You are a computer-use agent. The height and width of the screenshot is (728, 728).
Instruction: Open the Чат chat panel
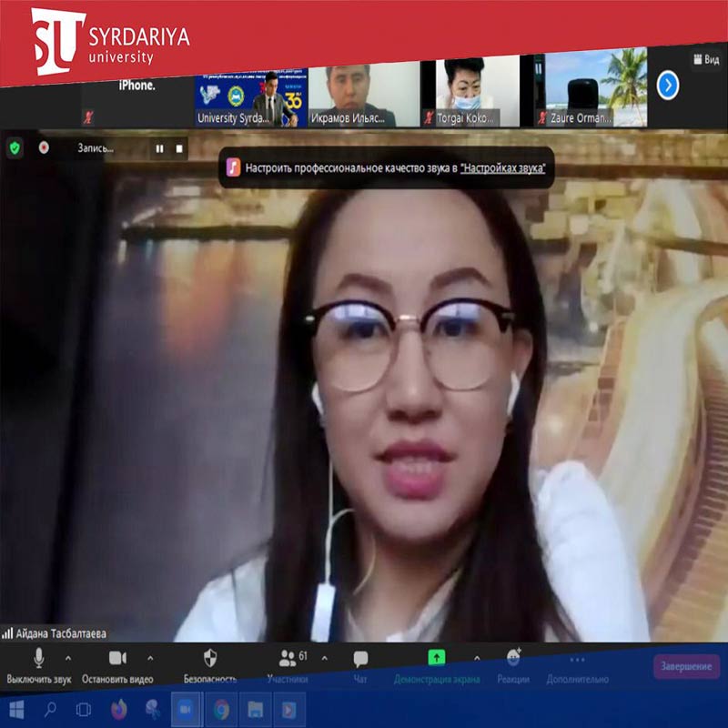(x=360, y=664)
